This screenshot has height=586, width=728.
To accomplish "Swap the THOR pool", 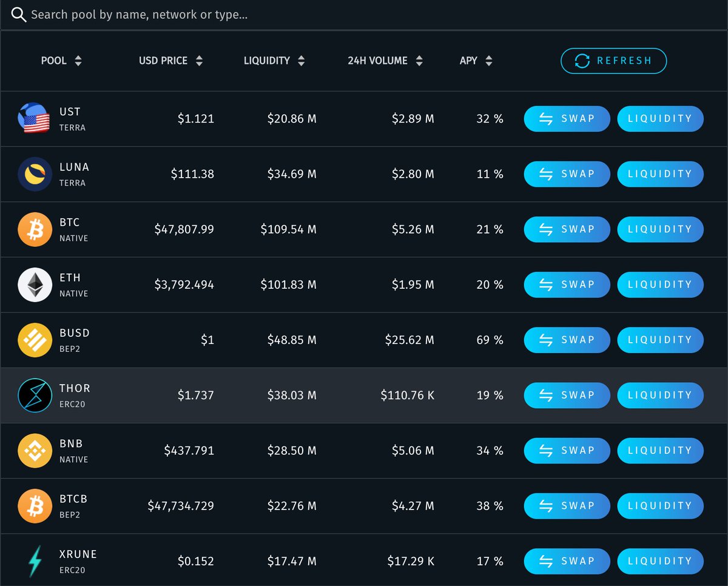I will (567, 396).
